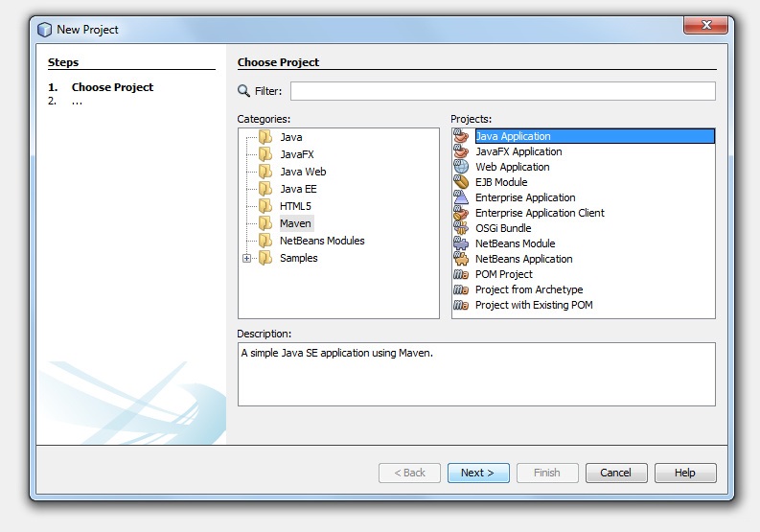Open Help for the wizard
The image size is (760, 532).
(685, 473)
